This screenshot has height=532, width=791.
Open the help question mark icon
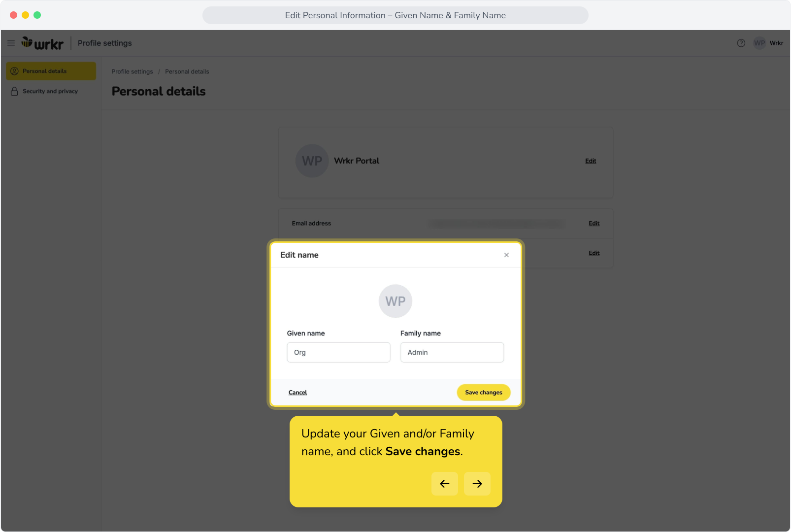(x=741, y=43)
